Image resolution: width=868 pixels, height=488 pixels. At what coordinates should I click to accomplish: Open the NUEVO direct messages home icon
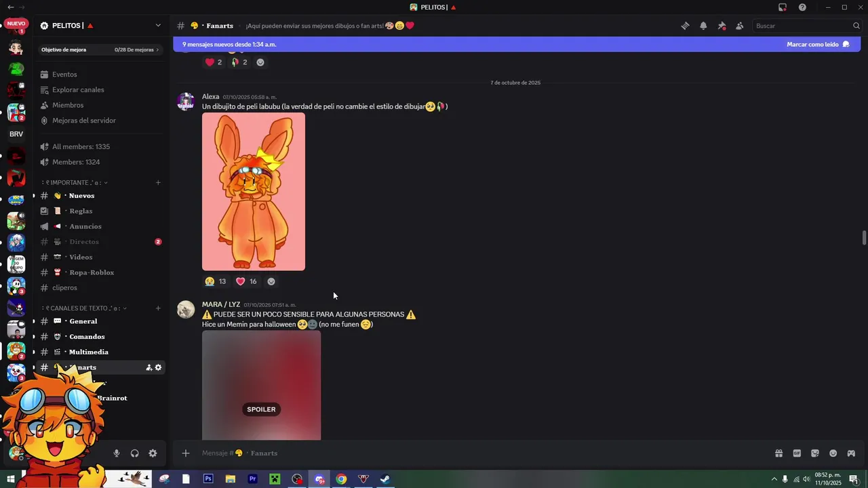[x=16, y=24]
